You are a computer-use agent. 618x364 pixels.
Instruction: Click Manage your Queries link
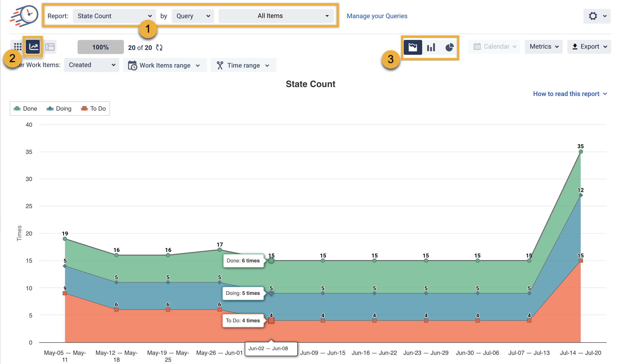pyautogui.click(x=377, y=16)
